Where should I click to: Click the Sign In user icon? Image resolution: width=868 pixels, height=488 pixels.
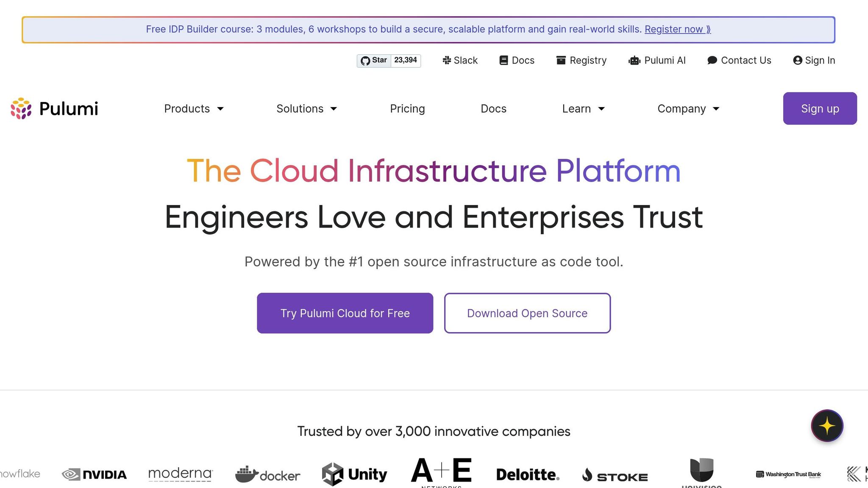[798, 61]
